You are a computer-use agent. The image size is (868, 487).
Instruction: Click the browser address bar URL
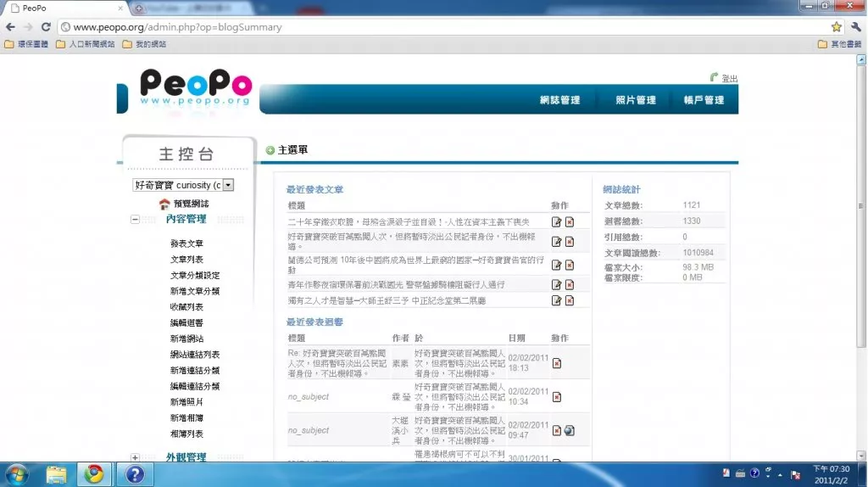(177, 27)
